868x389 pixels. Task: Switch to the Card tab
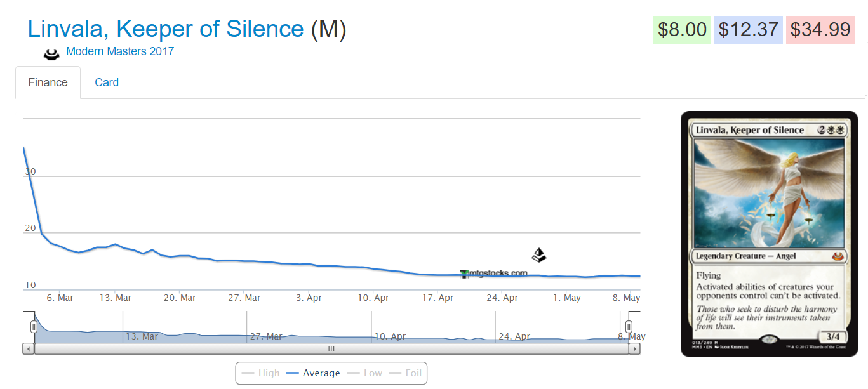107,82
